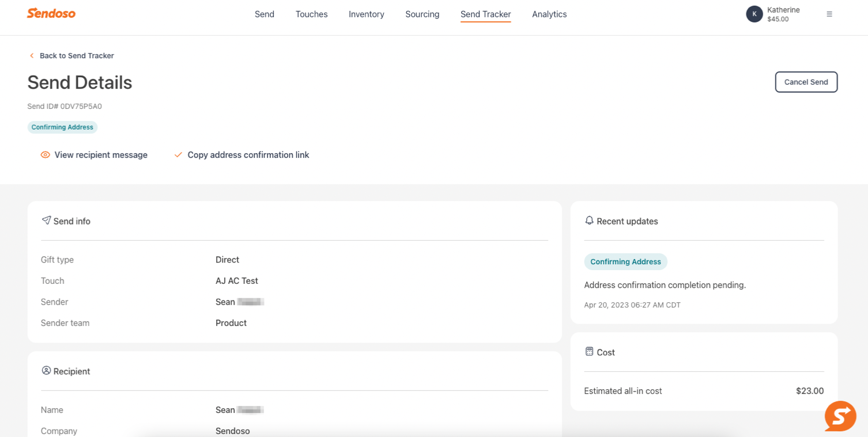Click the Confirming Address badge under Send ID
Screen dimensions: 868x437
point(62,127)
